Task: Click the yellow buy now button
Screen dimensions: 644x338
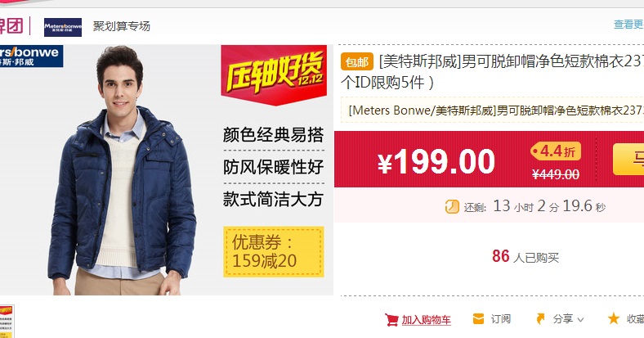Action: pos(628,159)
